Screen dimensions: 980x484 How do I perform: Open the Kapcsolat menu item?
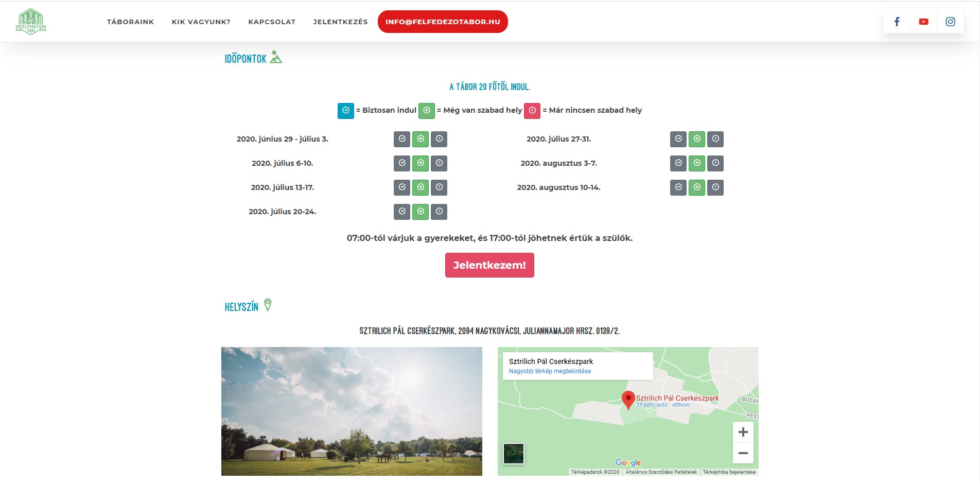tap(272, 22)
